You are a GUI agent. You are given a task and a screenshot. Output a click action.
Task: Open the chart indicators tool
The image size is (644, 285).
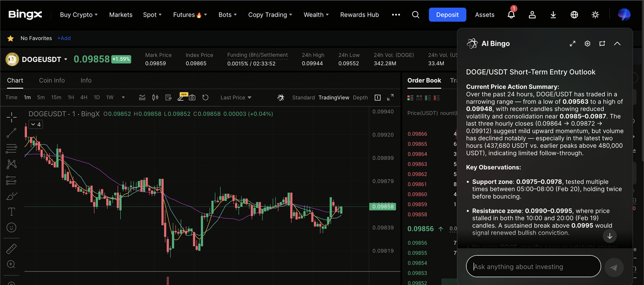(142, 98)
